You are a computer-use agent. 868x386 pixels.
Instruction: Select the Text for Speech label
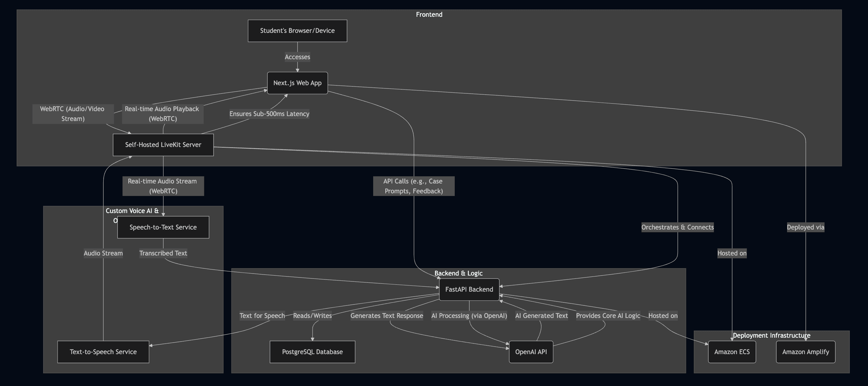[x=262, y=316]
